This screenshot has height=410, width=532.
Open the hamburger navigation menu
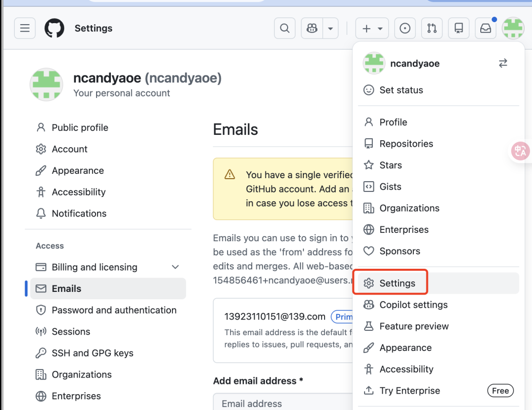tap(25, 29)
